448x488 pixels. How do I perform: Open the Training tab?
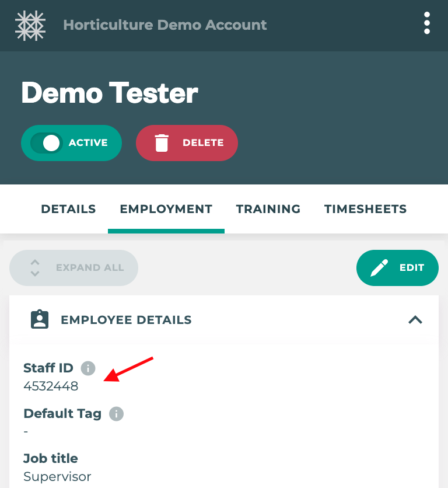(268, 209)
